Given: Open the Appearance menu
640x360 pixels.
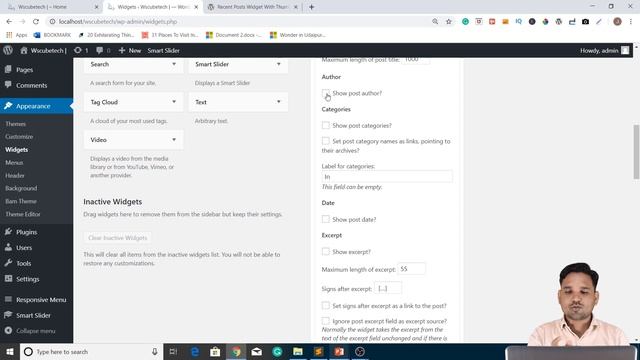Looking at the screenshot, I should tap(36, 106).
